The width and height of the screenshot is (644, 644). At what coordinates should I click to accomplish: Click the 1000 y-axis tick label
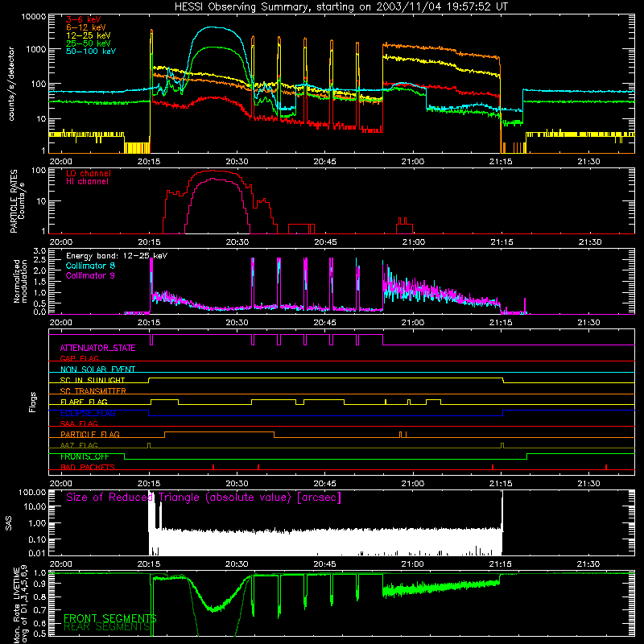point(36,49)
